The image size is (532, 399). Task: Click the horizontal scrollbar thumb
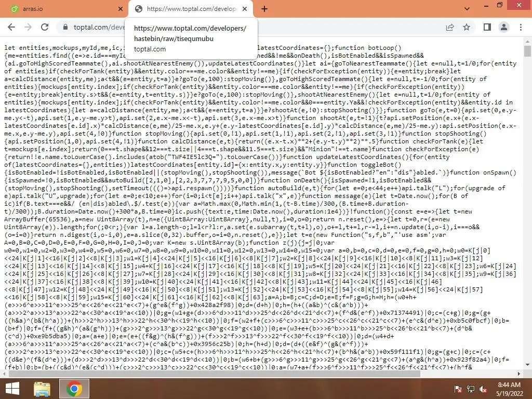[215, 374]
